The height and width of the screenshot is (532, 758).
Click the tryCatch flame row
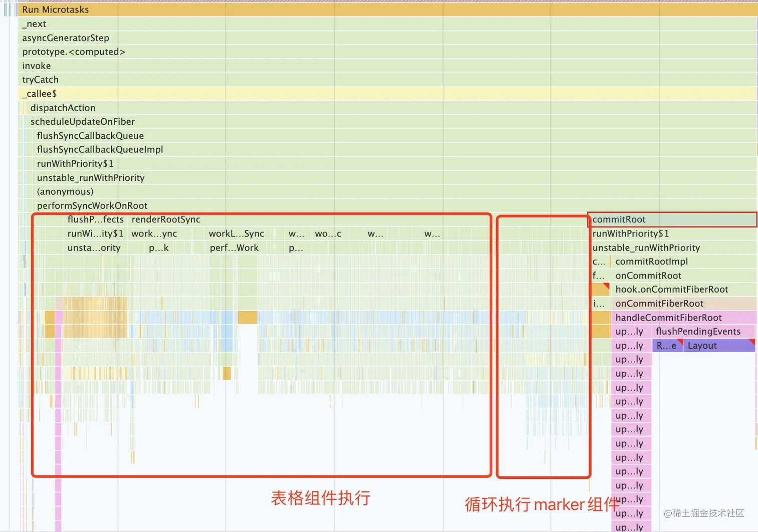[x=388, y=80]
